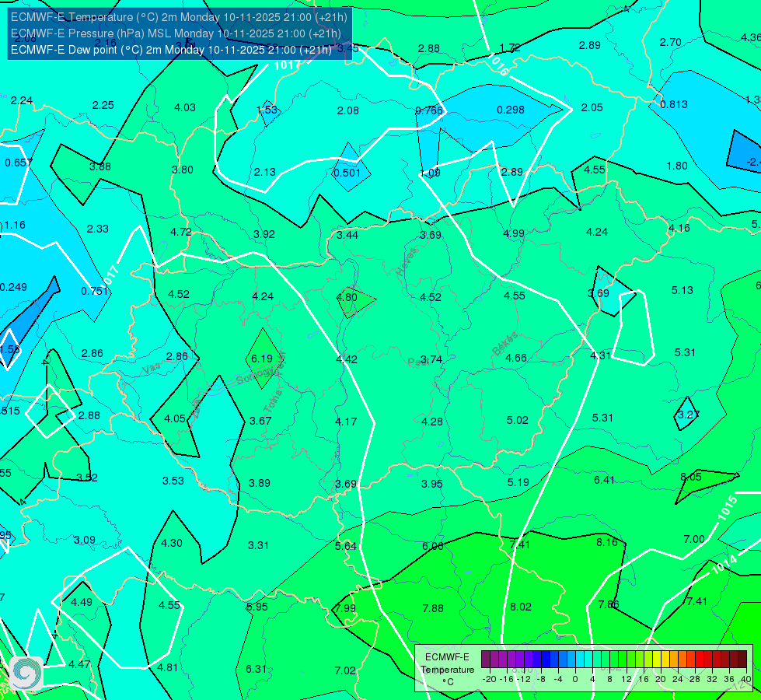The image size is (761, 700).
Task: Click the temperature value 4.31
Action: click(x=600, y=355)
